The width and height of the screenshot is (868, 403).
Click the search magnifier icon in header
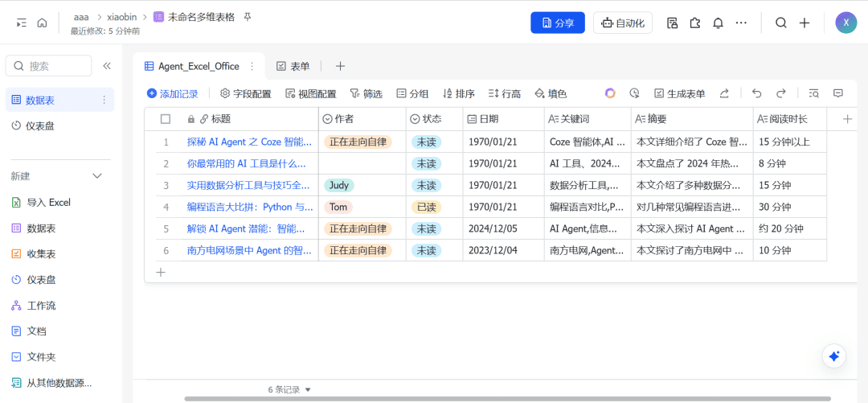(780, 23)
